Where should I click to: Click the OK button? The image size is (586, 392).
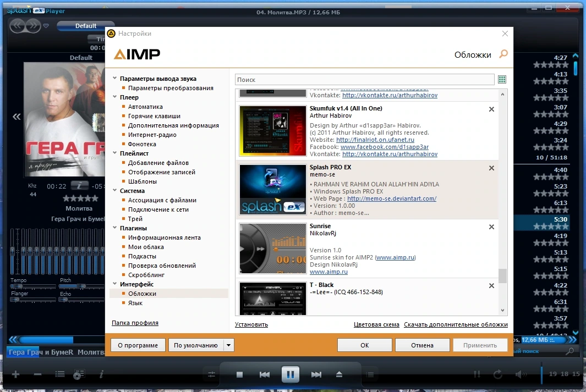click(365, 345)
